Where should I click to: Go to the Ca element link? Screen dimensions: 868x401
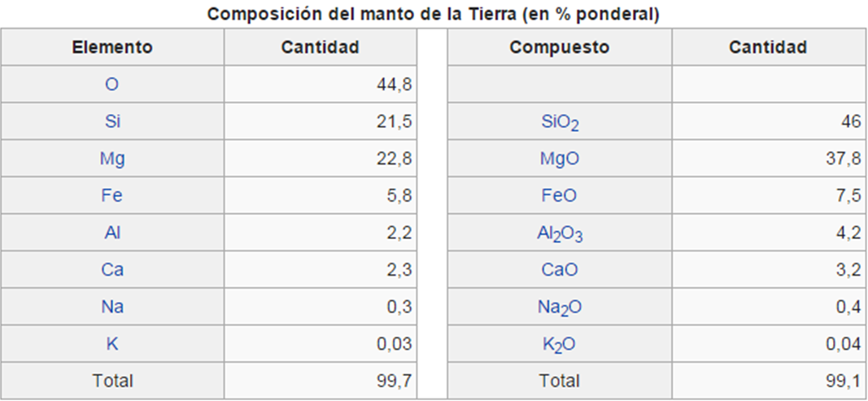[112, 270]
